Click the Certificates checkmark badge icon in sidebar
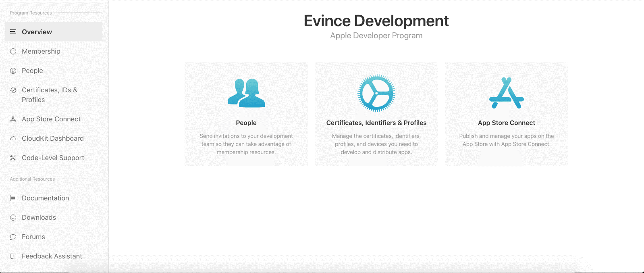Screen dimensions: 644x273 (13, 90)
